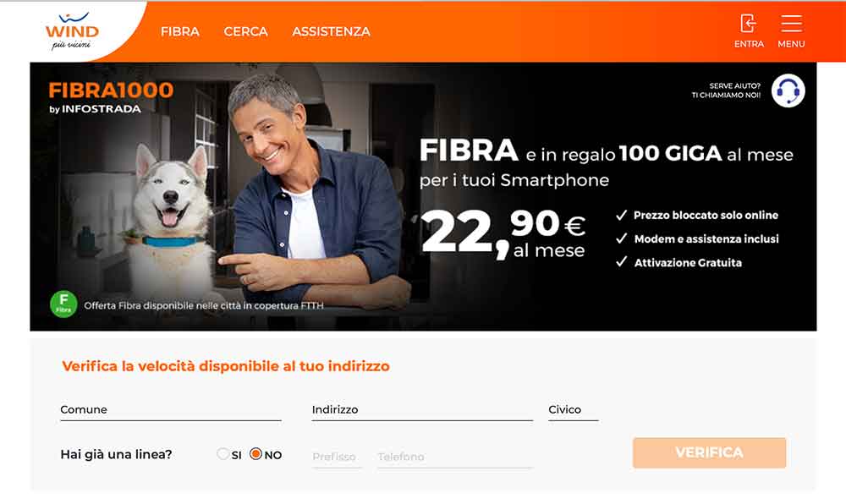Open the ENTRA login icon
Screen dimensions: 846x504
point(749,24)
